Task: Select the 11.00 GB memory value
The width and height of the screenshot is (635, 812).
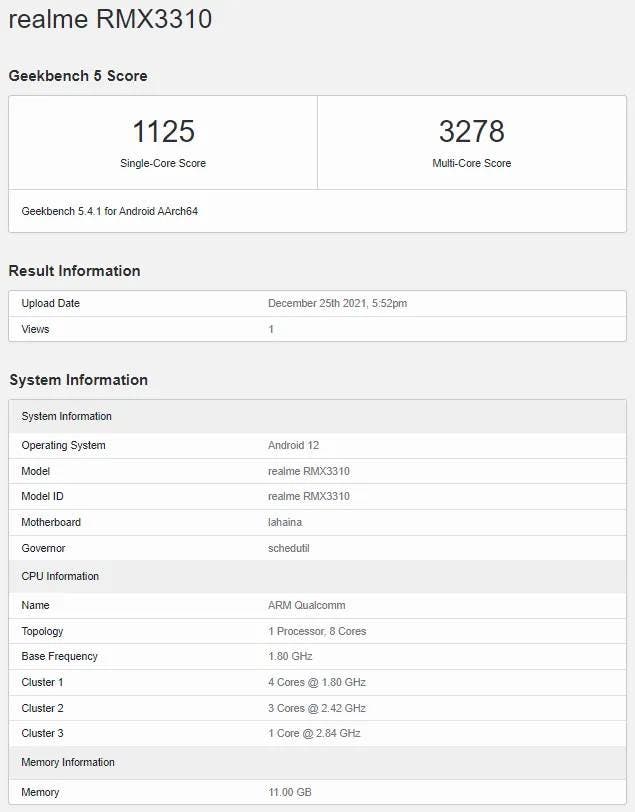Action: pyautogui.click(x=290, y=792)
